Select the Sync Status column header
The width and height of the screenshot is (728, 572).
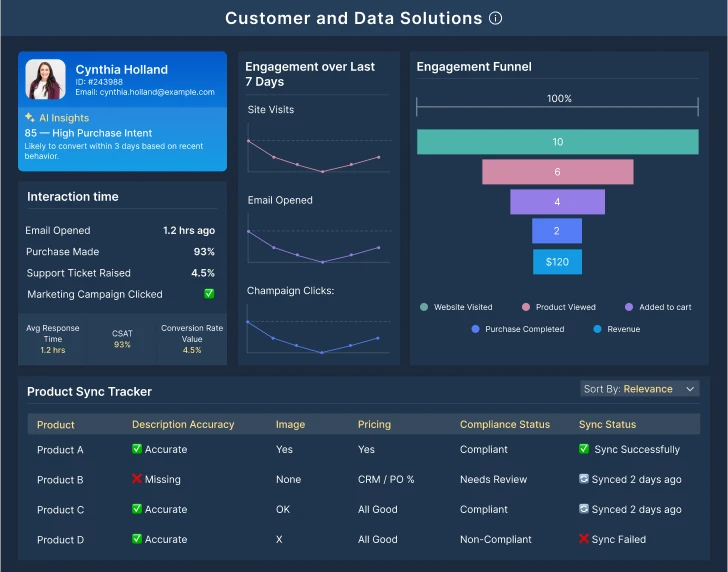tap(607, 425)
